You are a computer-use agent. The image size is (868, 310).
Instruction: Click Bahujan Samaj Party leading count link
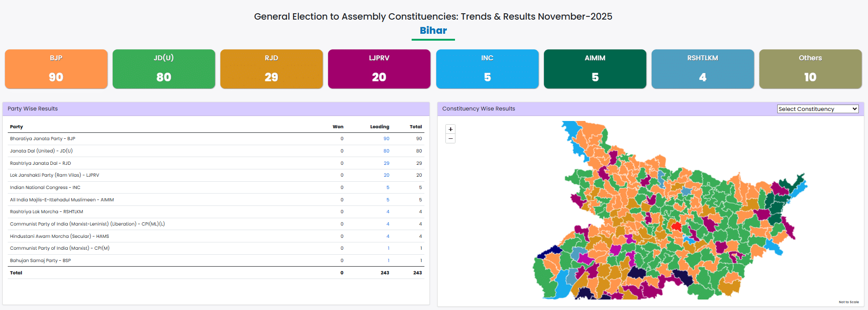[x=388, y=261]
